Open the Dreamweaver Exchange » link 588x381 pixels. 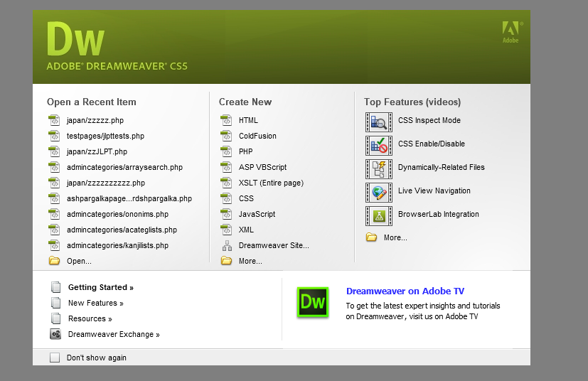coord(114,334)
